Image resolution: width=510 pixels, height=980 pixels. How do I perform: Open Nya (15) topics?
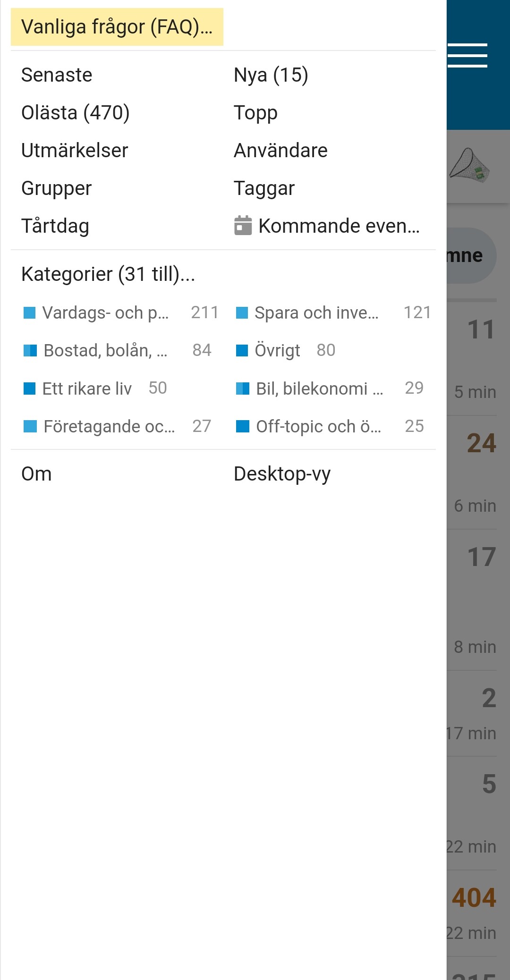click(x=271, y=75)
